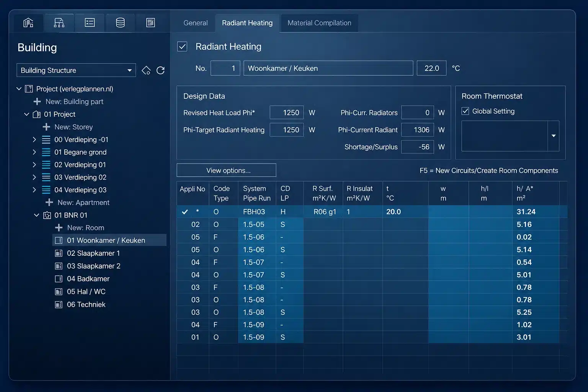This screenshot has height=392, width=588.
Task: Open the Material Compilation tab
Action: click(x=319, y=23)
